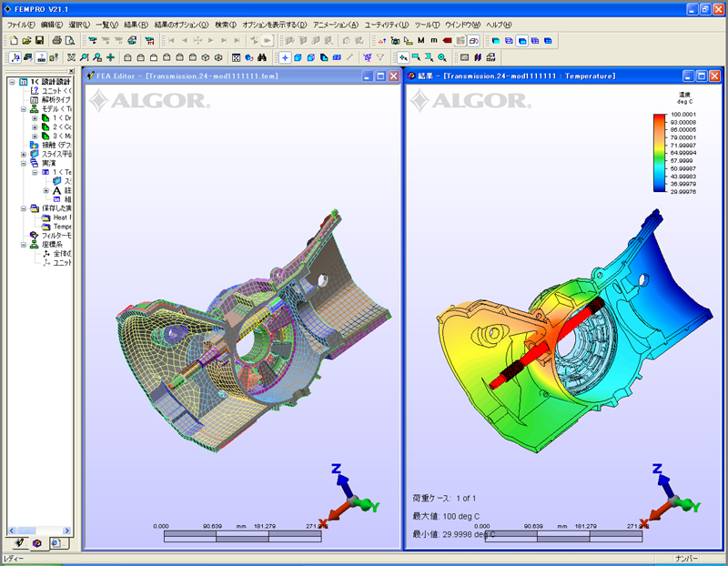Viewport: 728px width, 566px height.
Task: Click the temperature color legend bar
Action: coord(659,153)
